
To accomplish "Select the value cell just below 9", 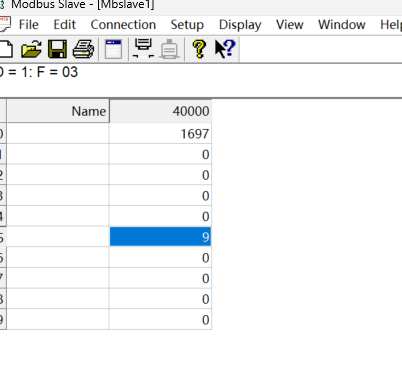I will coord(160,258).
